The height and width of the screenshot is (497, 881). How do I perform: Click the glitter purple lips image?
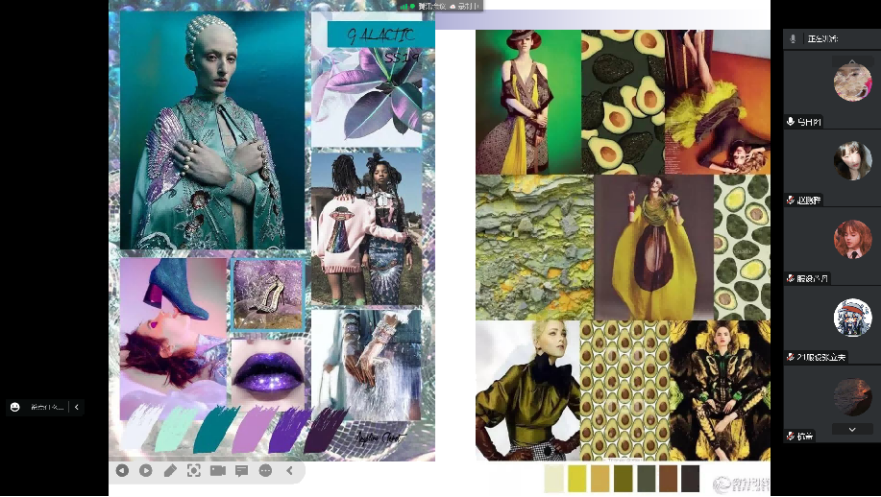click(x=268, y=372)
